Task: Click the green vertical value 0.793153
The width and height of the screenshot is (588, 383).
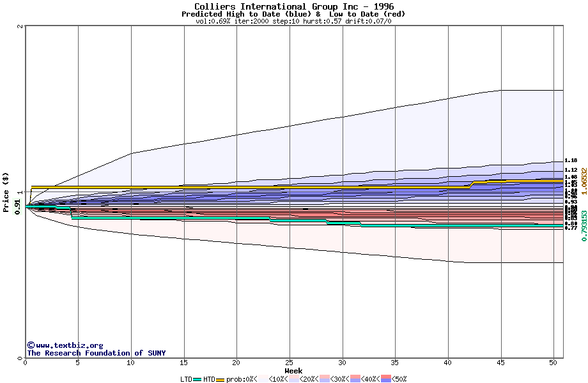Action: (584, 226)
